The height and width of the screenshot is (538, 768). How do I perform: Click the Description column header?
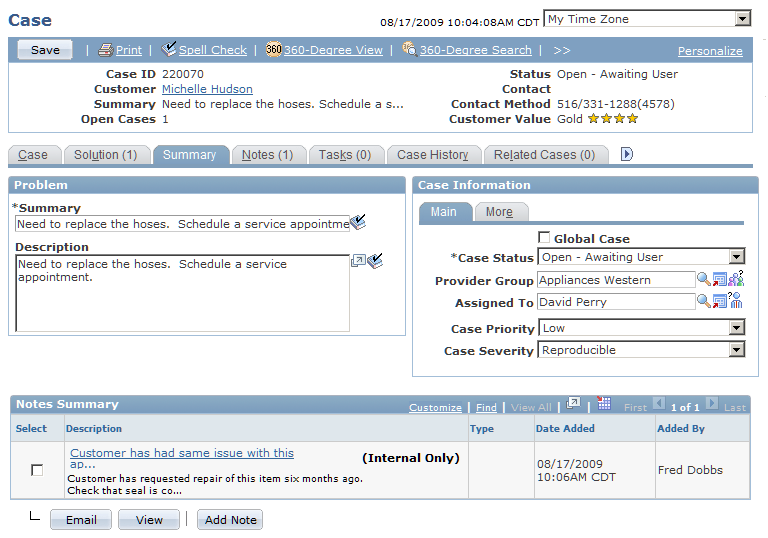[94, 429]
